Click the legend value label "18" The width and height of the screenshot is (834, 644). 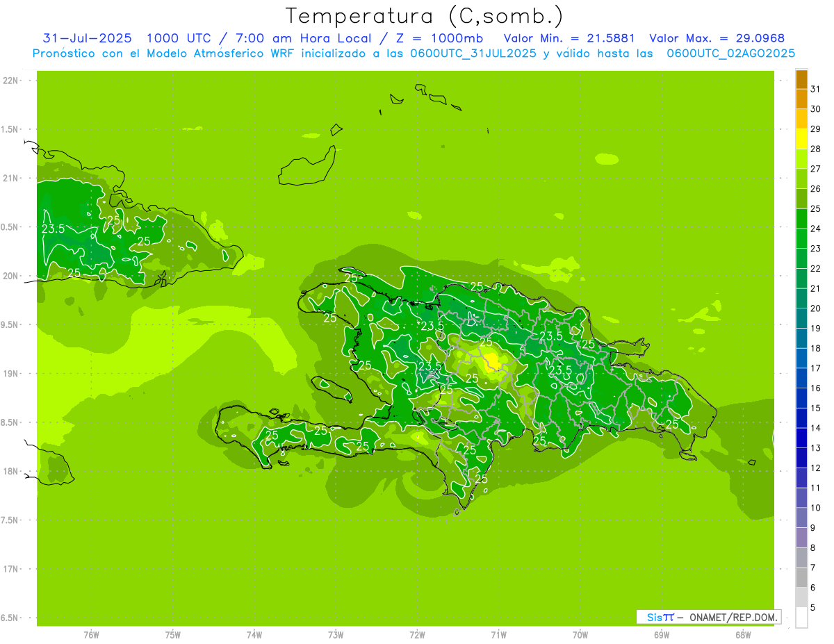(815, 348)
